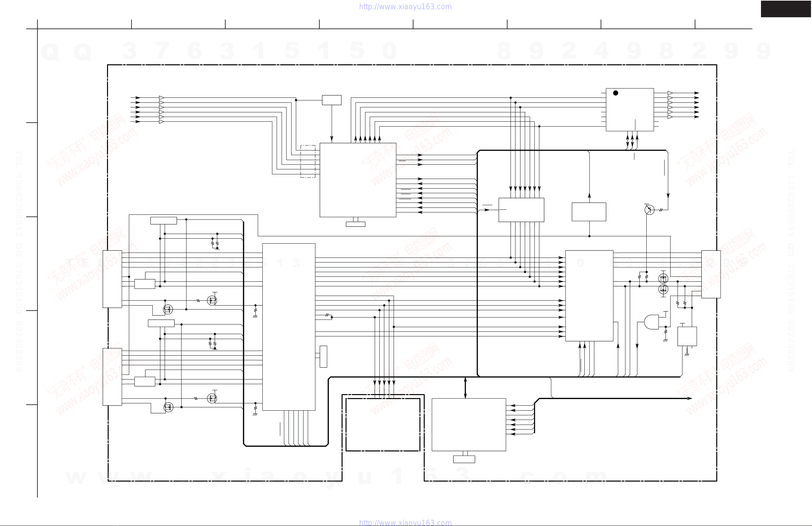The width and height of the screenshot is (812, 526).
Task: Click the upper of the two stacked MOSFET symbols at right
Action: click(x=663, y=278)
